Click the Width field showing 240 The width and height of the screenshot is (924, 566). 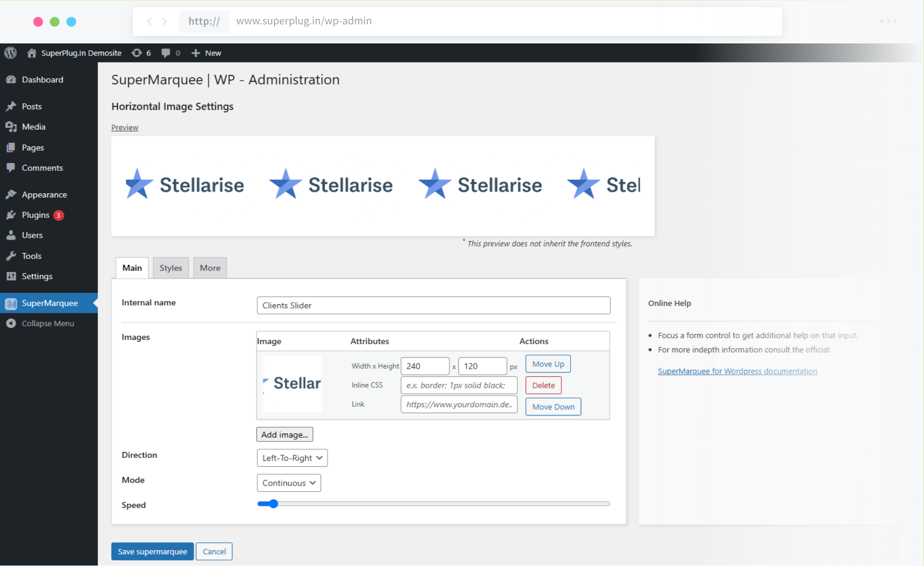pyautogui.click(x=425, y=366)
